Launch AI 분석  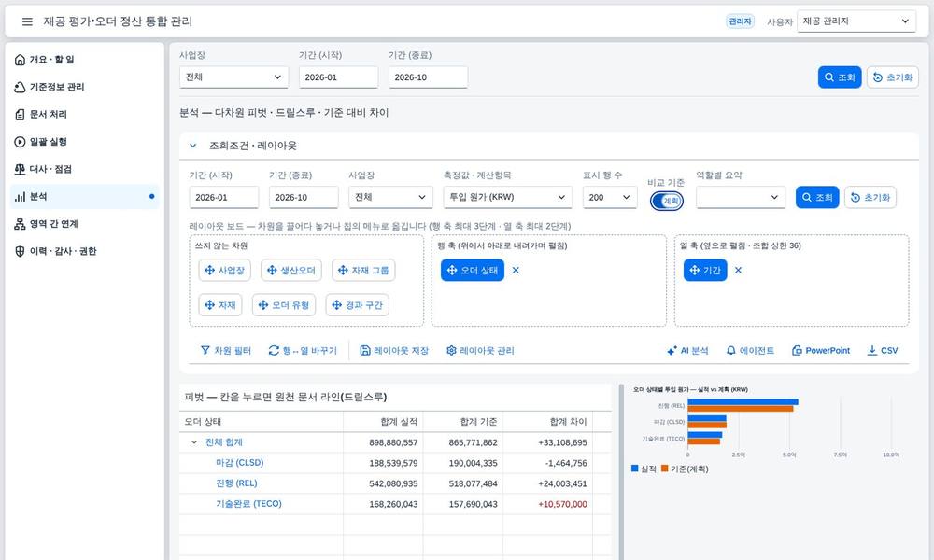point(688,351)
